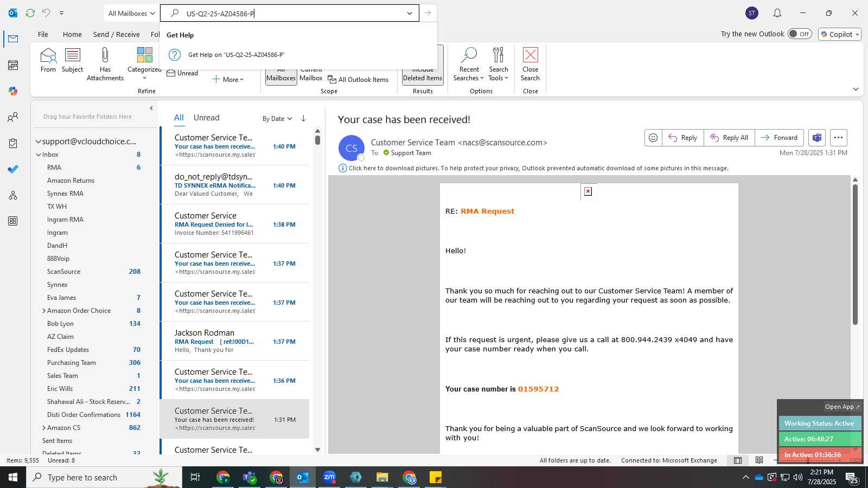
Task: Expand the Amazon Order Choice folder
Action: [44, 311]
